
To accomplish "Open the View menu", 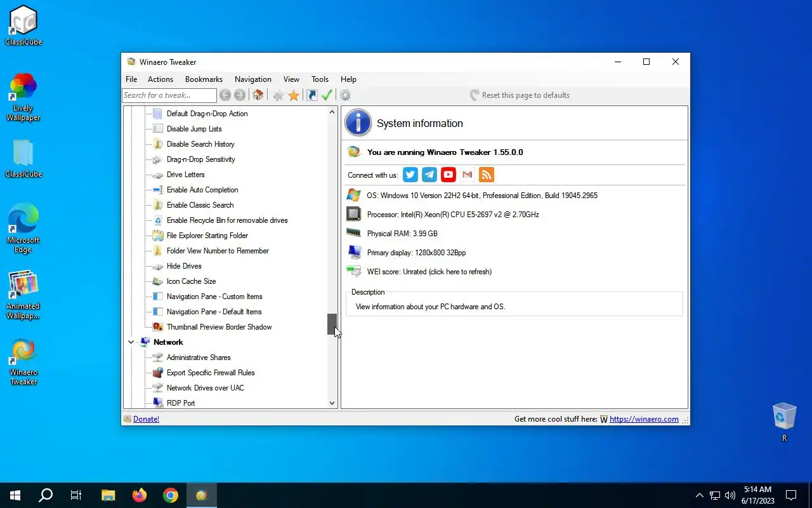I will [291, 79].
